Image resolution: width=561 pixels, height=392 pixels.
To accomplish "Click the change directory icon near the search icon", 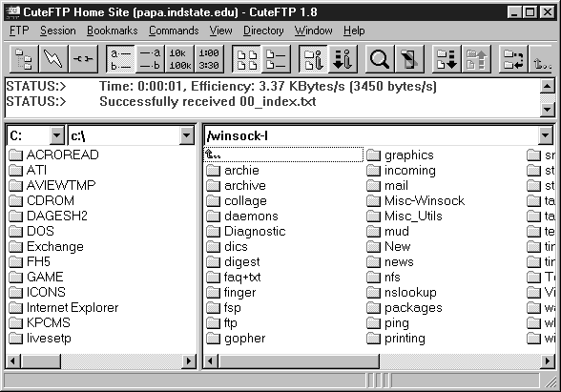I will click(x=409, y=59).
